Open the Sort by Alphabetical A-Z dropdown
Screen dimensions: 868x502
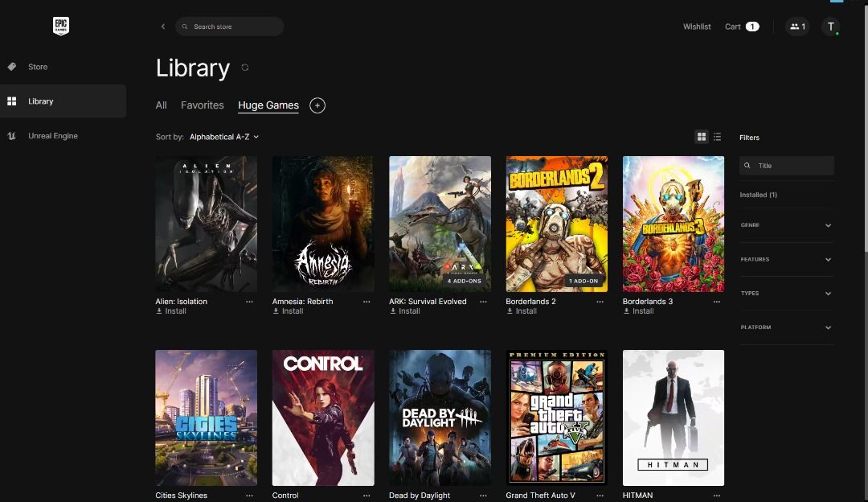(x=224, y=137)
